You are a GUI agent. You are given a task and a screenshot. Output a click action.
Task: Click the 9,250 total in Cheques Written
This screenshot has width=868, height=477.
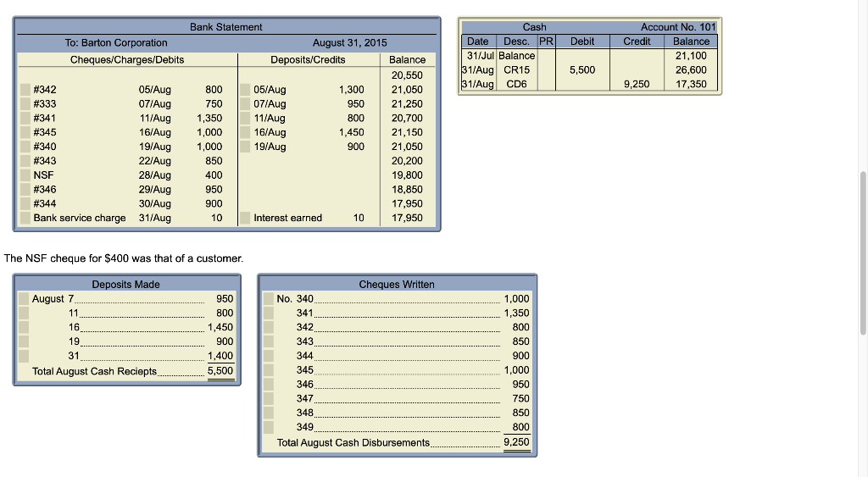point(516,442)
